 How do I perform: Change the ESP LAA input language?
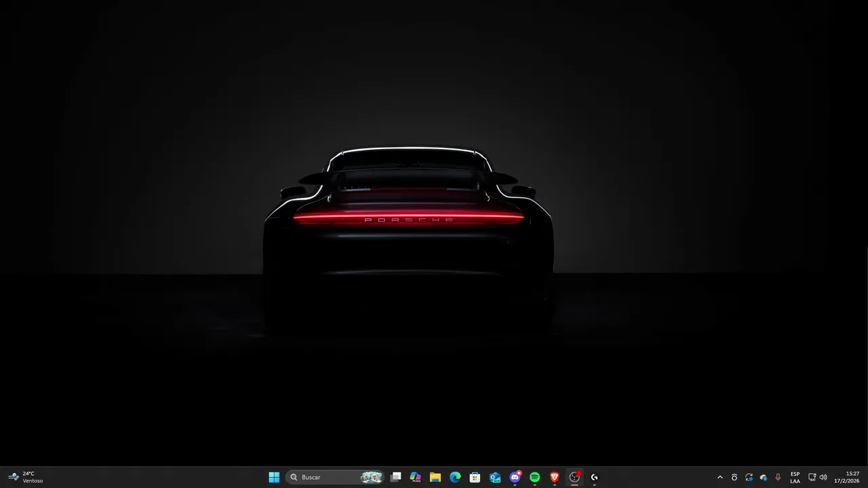(x=795, y=477)
